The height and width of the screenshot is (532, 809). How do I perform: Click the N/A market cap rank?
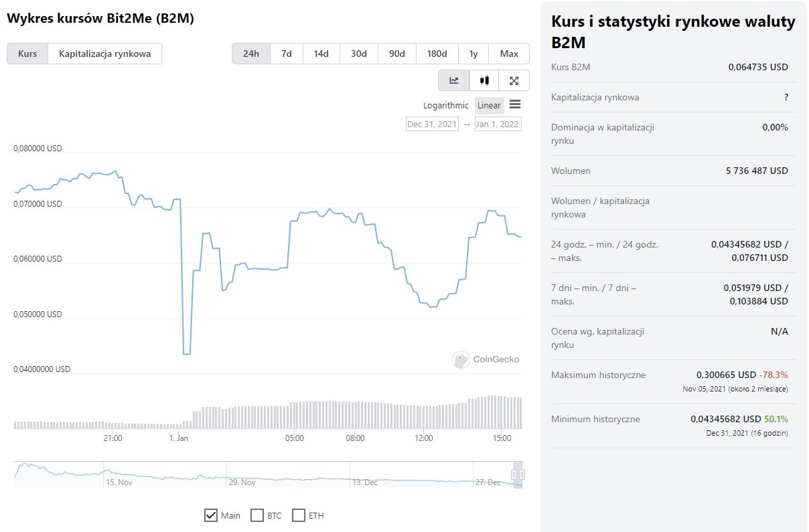780,331
